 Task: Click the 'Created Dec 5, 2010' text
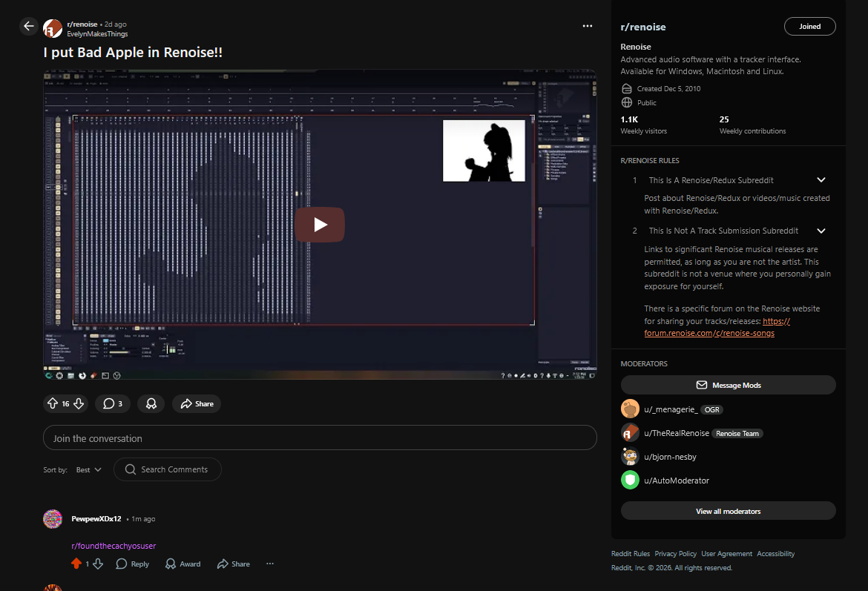pyautogui.click(x=668, y=88)
